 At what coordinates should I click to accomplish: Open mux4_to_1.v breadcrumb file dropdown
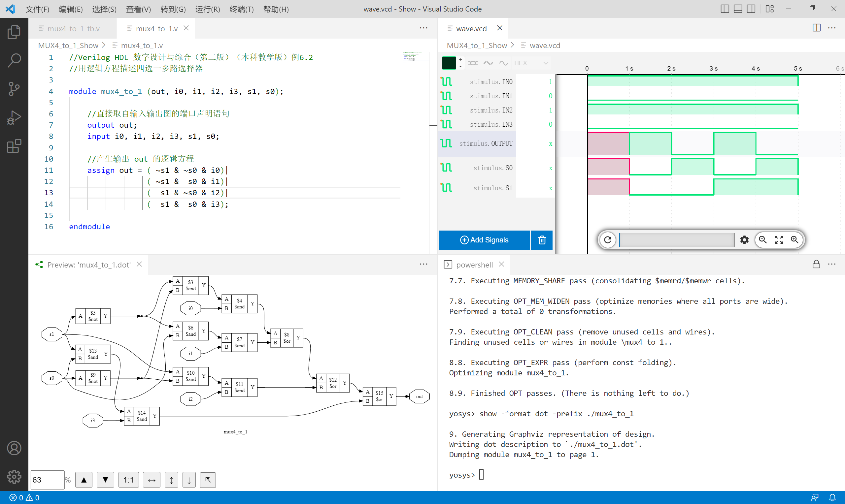coord(142,46)
